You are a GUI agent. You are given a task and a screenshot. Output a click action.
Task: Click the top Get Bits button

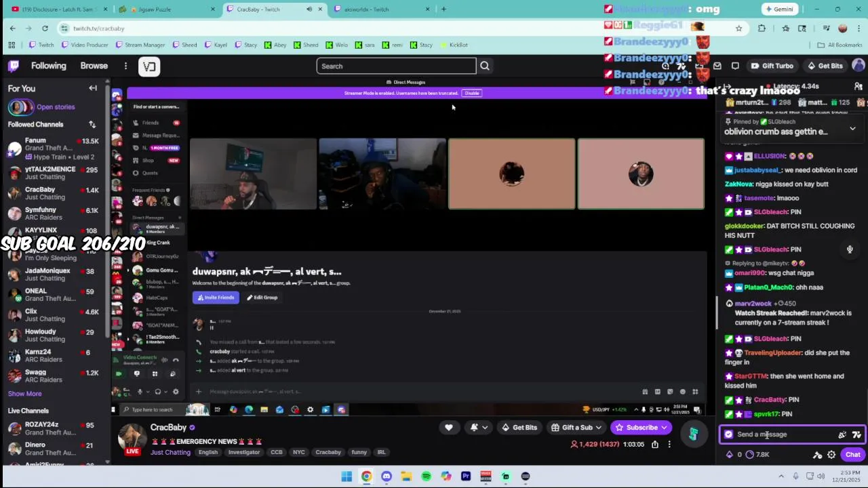825,66
